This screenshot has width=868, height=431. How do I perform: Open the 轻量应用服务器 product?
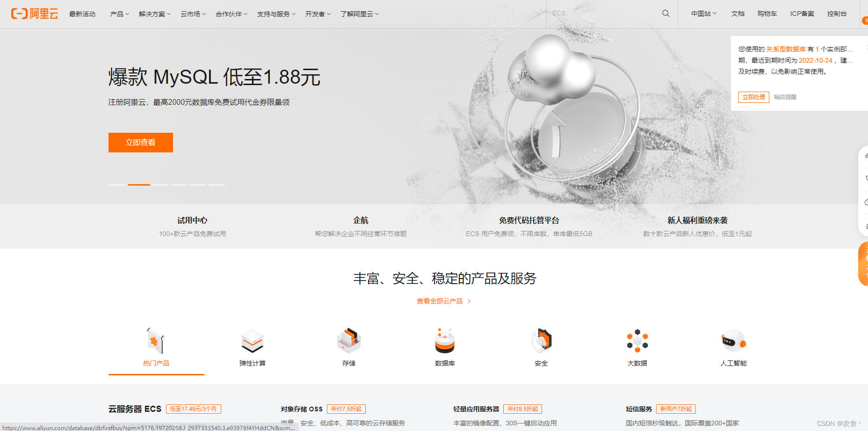click(476, 409)
